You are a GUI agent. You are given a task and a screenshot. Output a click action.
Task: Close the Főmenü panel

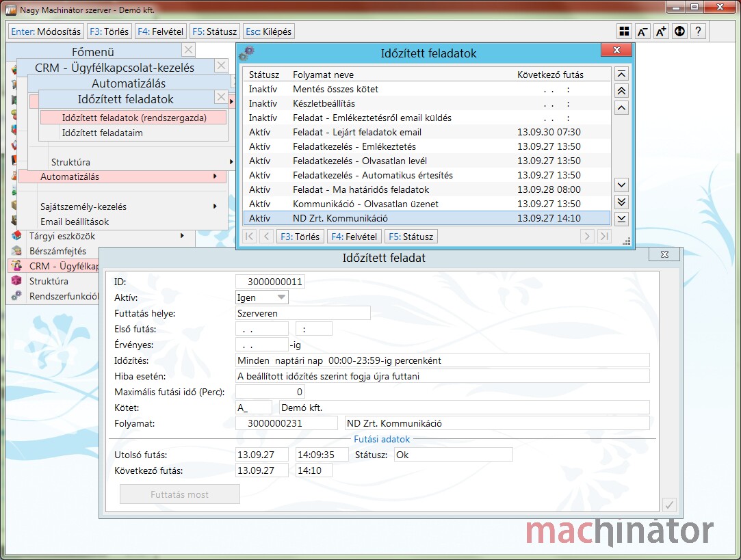point(189,50)
